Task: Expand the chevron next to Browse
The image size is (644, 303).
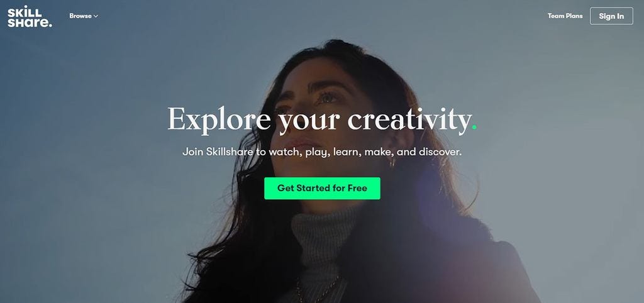Action: click(x=96, y=16)
